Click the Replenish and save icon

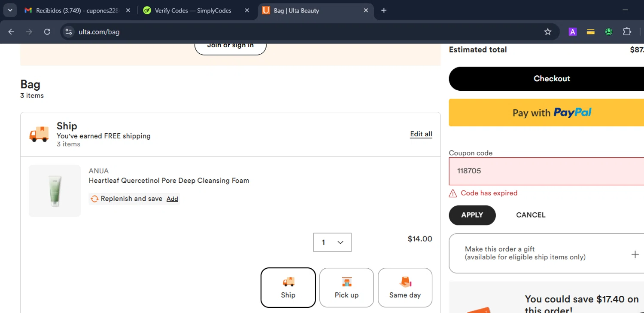[94, 199]
